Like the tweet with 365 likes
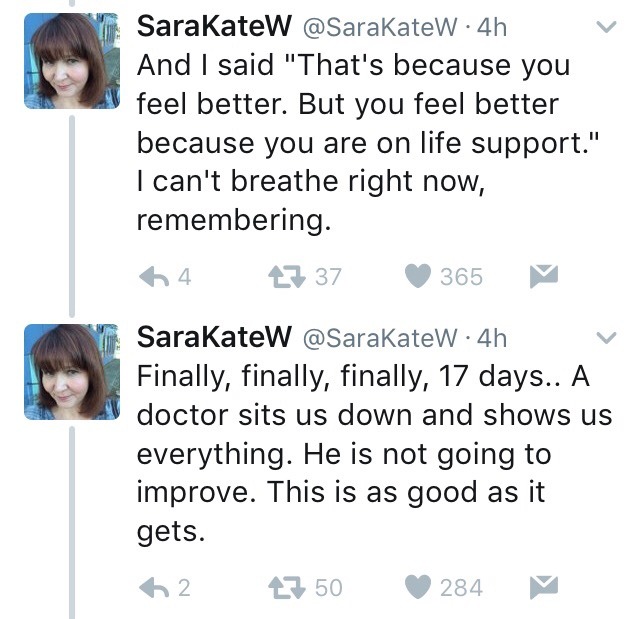 pyautogui.click(x=418, y=276)
